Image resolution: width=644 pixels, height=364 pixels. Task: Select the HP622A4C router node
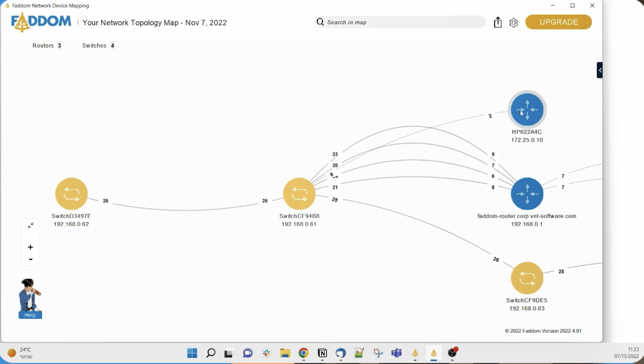point(527,109)
